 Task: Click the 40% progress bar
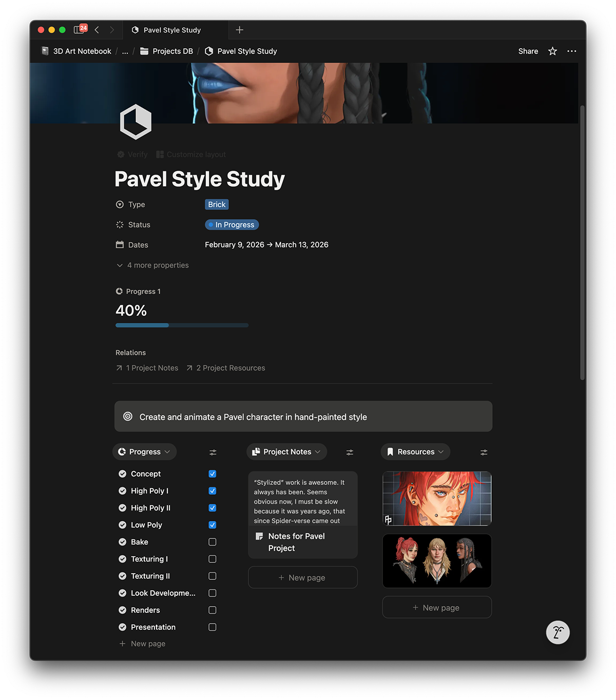[x=182, y=325]
